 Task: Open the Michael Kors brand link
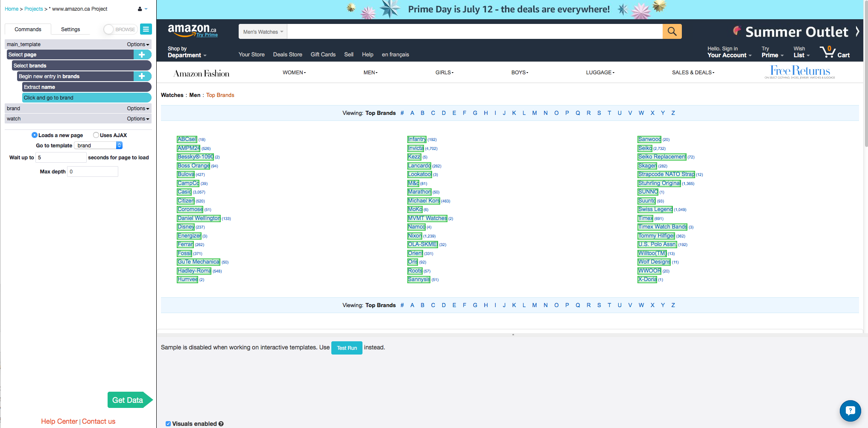pyautogui.click(x=424, y=201)
